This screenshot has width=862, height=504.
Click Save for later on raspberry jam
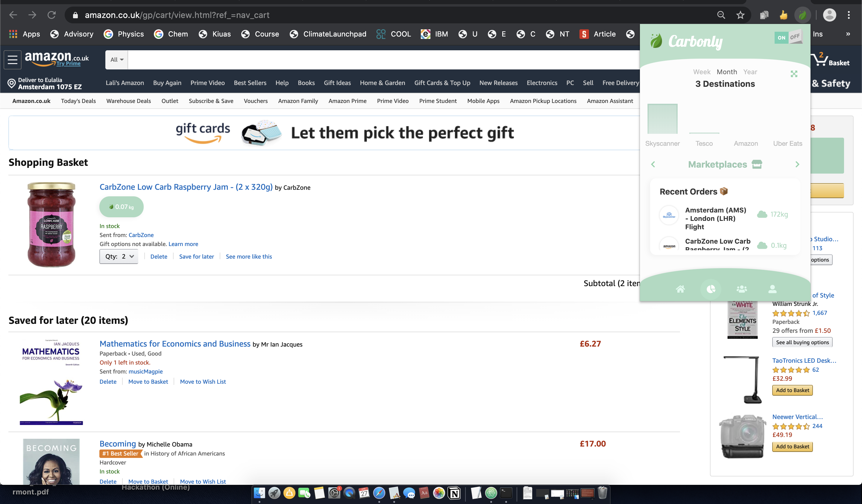[196, 256]
